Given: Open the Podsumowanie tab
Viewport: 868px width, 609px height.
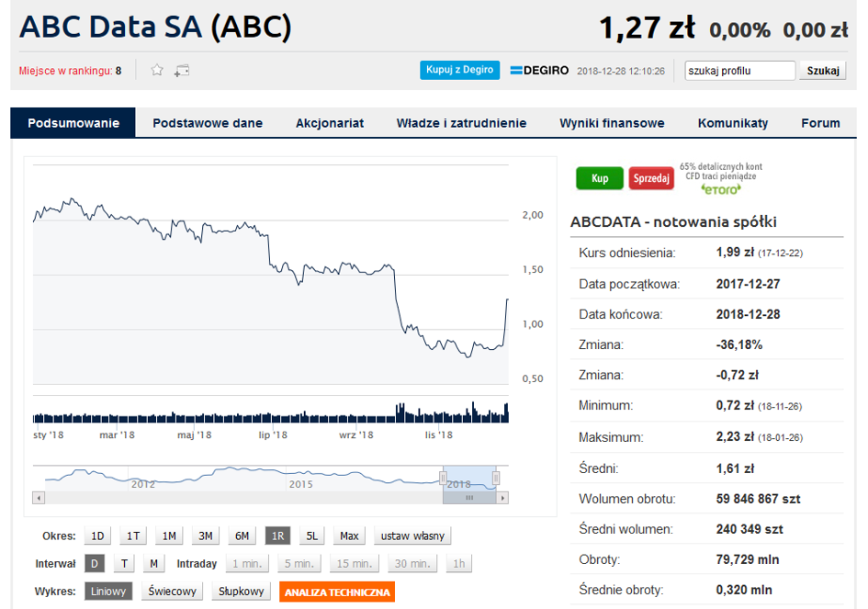Looking at the screenshot, I should point(73,123).
